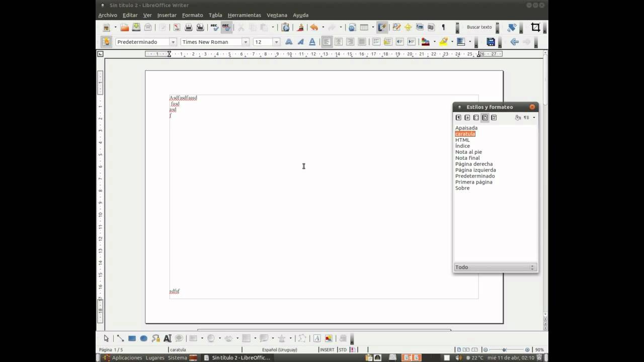Export directly as PDF icon

tap(177, 28)
